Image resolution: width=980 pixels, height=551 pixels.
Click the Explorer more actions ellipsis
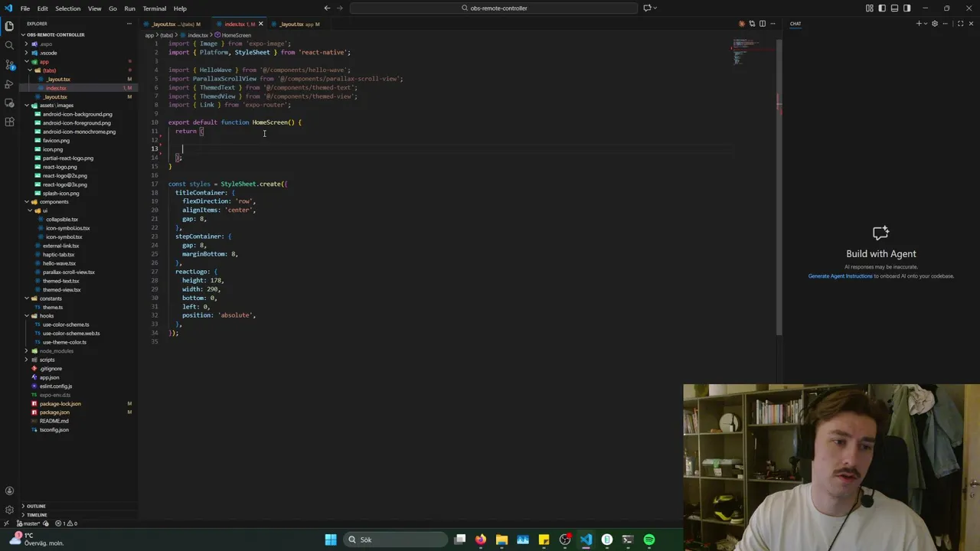pos(129,24)
